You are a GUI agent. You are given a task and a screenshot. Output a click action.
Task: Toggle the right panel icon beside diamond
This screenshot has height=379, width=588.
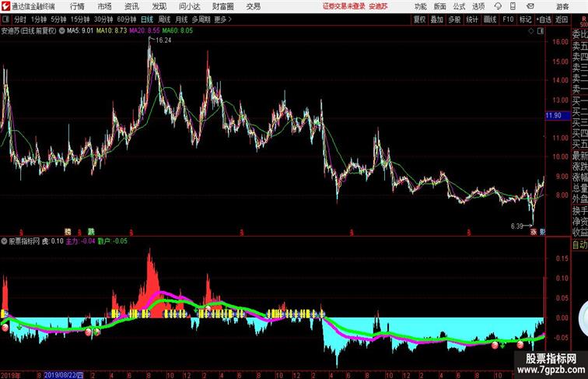541,31
